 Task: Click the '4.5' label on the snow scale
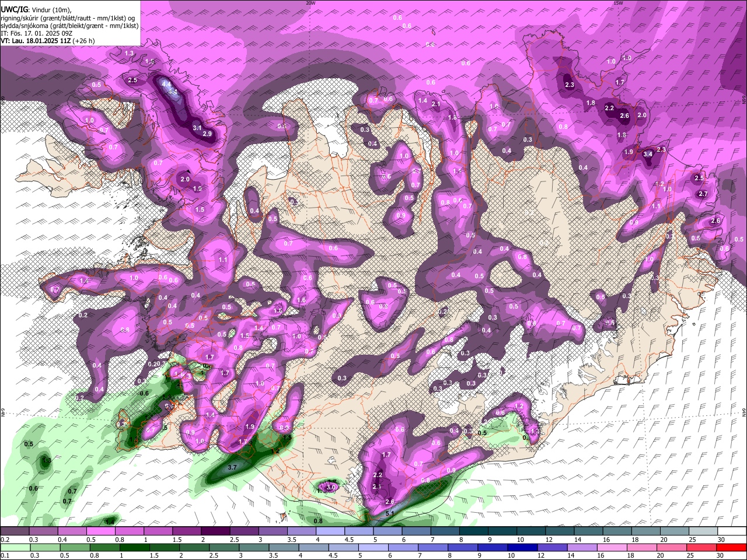(348, 540)
